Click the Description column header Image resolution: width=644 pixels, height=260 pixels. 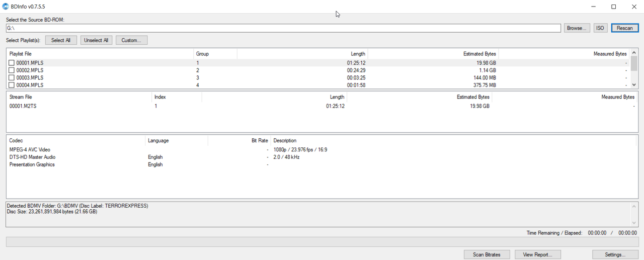coord(453,140)
